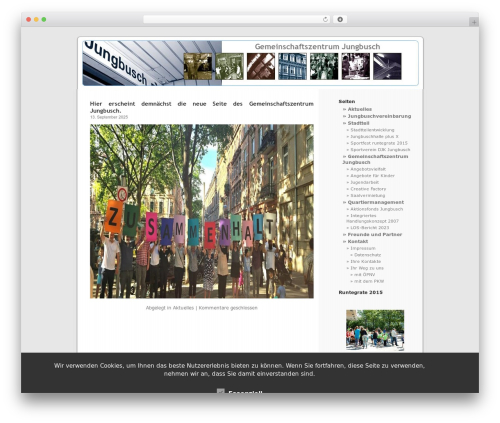The width and height of the screenshot is (500, 423).
Task: Click the round icon right of address bar
Action: coord(340,19)
